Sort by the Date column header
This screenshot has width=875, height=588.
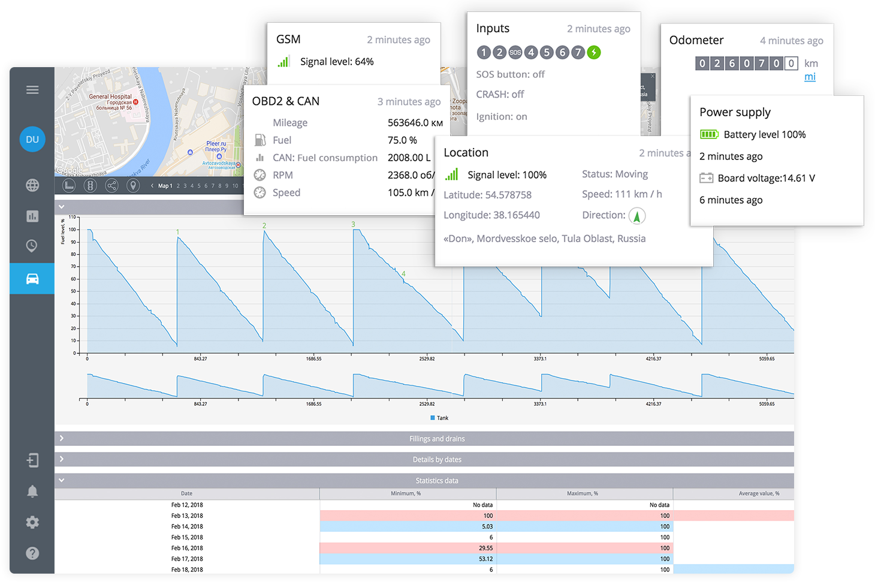(x=187, y=493)
